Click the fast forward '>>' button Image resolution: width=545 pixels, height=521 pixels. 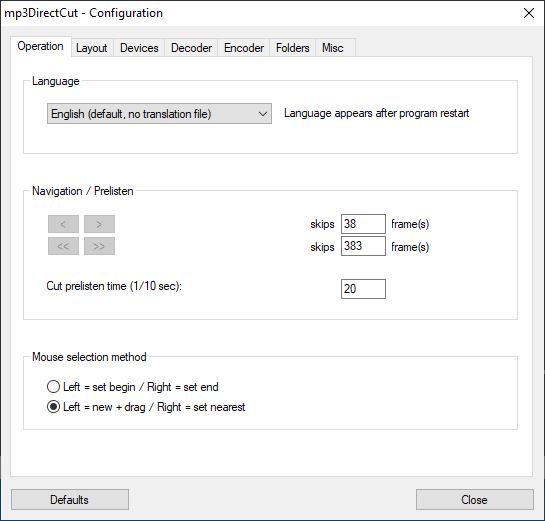[x=99, y=246]
